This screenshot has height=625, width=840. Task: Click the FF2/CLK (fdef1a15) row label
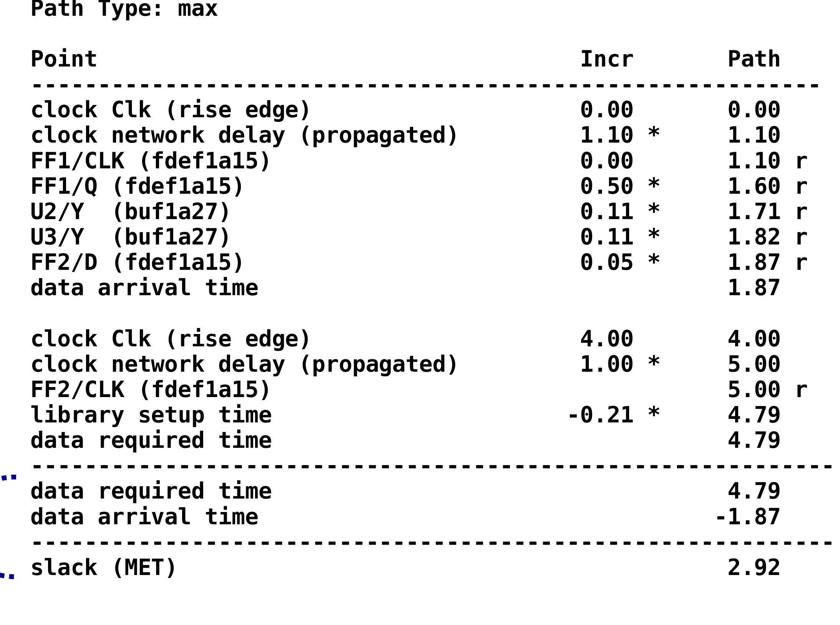pos(151,389)
